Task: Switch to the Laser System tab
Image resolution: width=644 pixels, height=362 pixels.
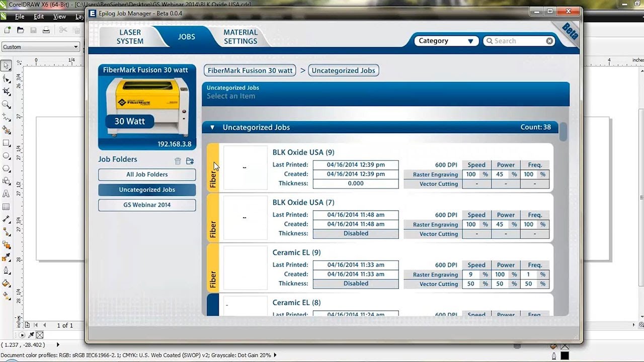Action: [x=130, y=37]
